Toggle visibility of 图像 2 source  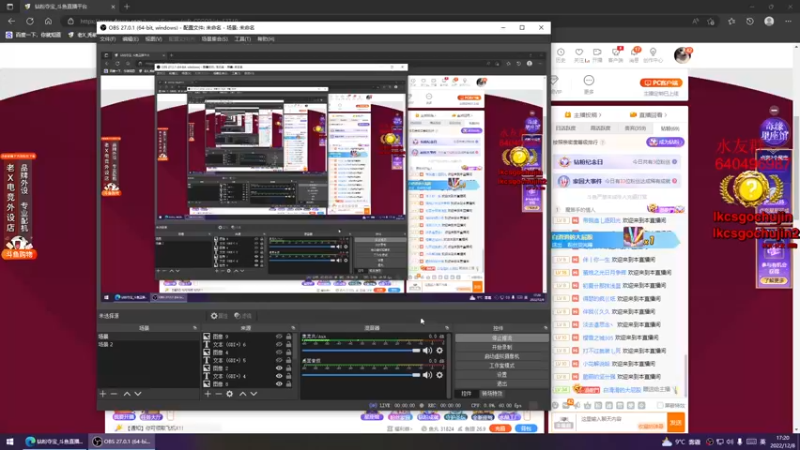click(x=279, y=368)
